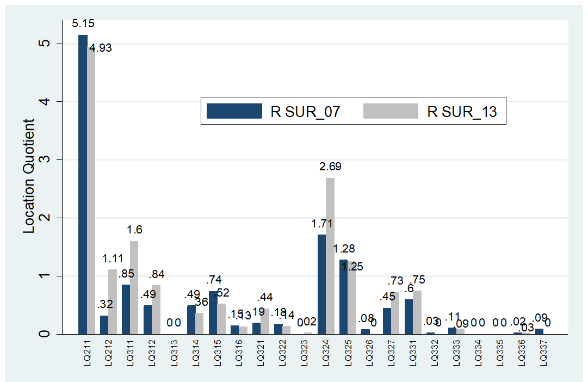Viewport: 588px width, 382px height.
Task: Click the gray R SUR_13 legend swatch
Action: 390,111
